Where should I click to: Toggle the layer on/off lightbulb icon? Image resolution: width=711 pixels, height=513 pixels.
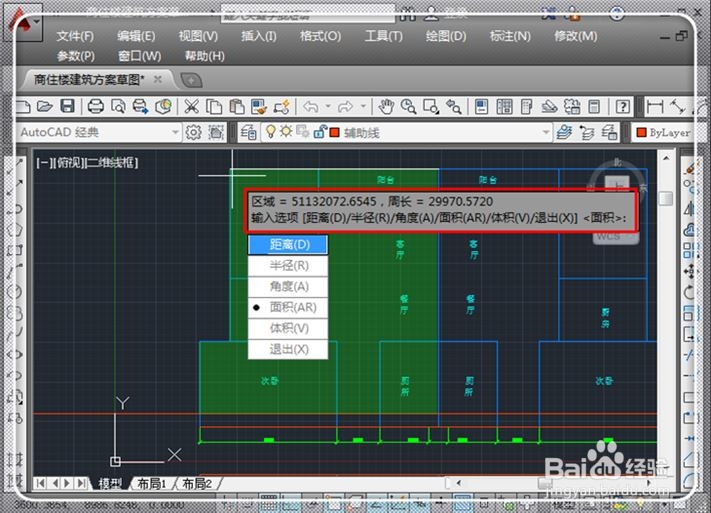tap(271, 132)
